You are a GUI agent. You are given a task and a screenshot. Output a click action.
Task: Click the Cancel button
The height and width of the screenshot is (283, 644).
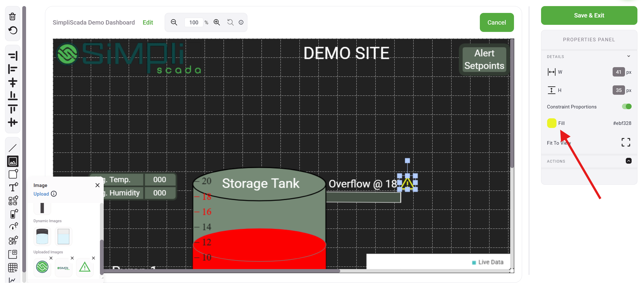(x=497, y=23)
